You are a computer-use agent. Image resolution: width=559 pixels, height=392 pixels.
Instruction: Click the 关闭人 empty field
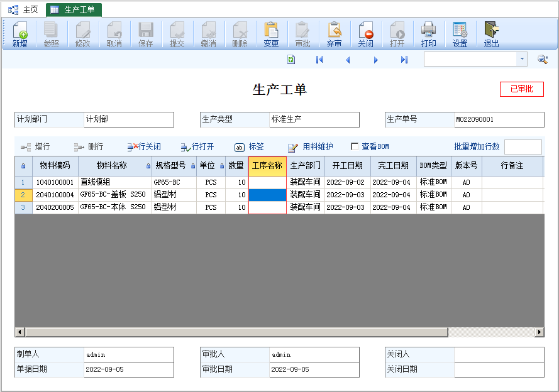point(499,354)
